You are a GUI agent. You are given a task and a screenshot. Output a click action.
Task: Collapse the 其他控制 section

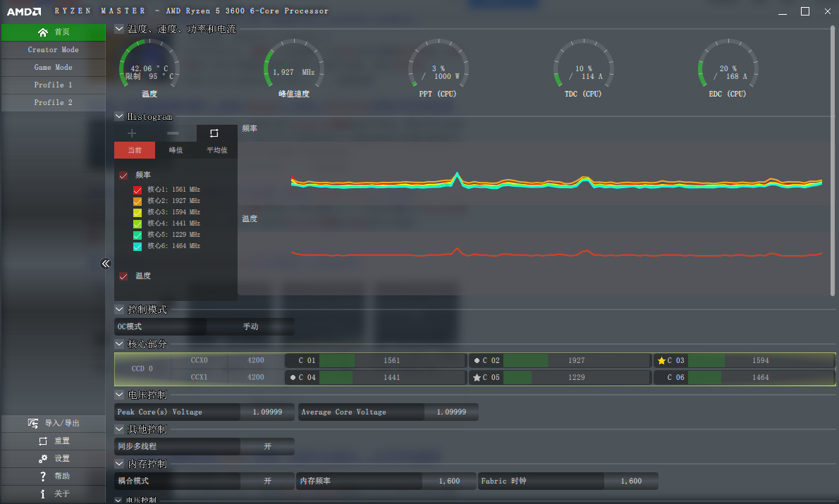(x=119, y=429)
